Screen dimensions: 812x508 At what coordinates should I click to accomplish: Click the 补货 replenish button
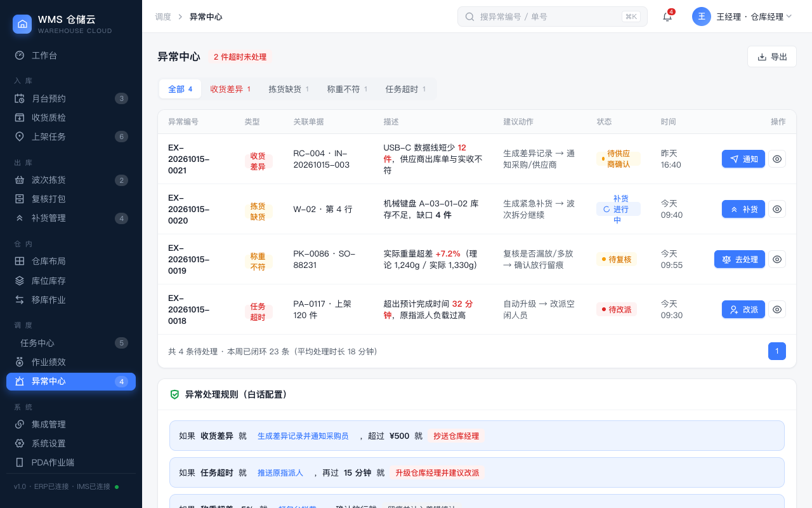[743, 209]
